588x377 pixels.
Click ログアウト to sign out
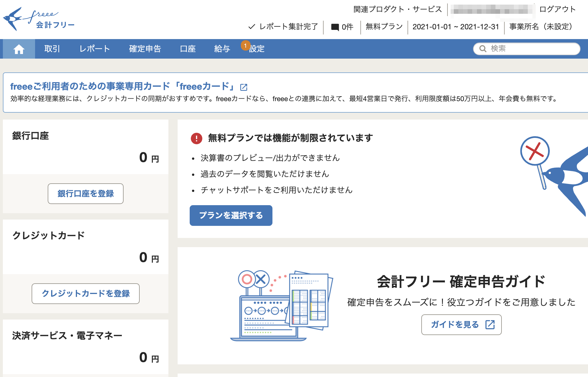(558, 9)
